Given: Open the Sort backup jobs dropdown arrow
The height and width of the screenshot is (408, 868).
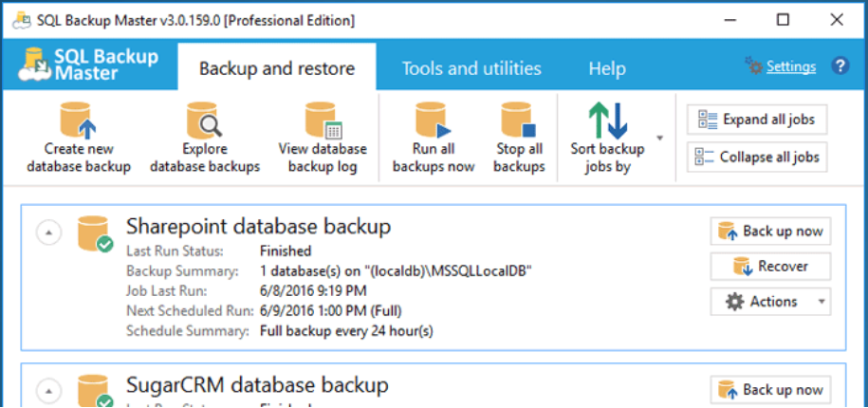Looking at the screenshot, I should point(659,138).
